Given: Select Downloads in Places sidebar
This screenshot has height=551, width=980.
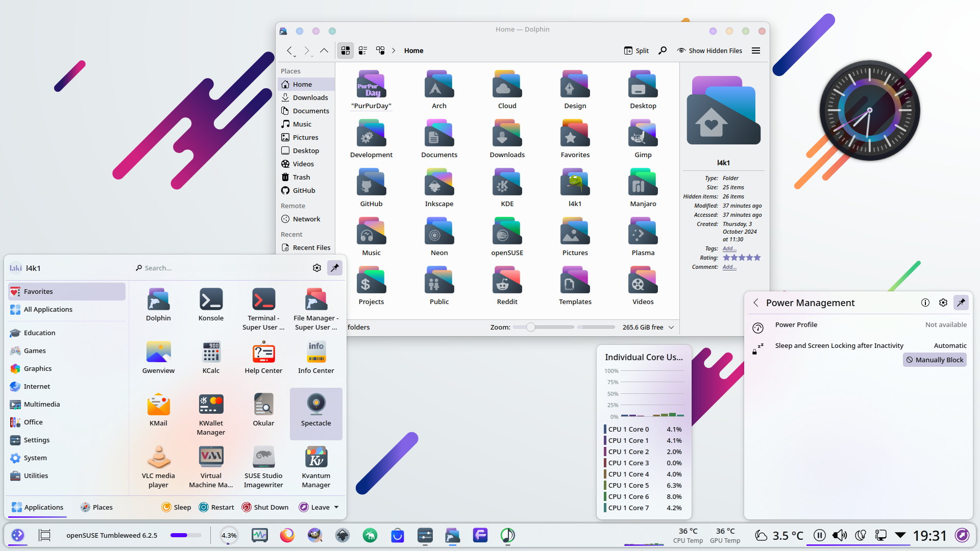Looking at the screenshot, I should pyautogui.click(x=306, y=97).
